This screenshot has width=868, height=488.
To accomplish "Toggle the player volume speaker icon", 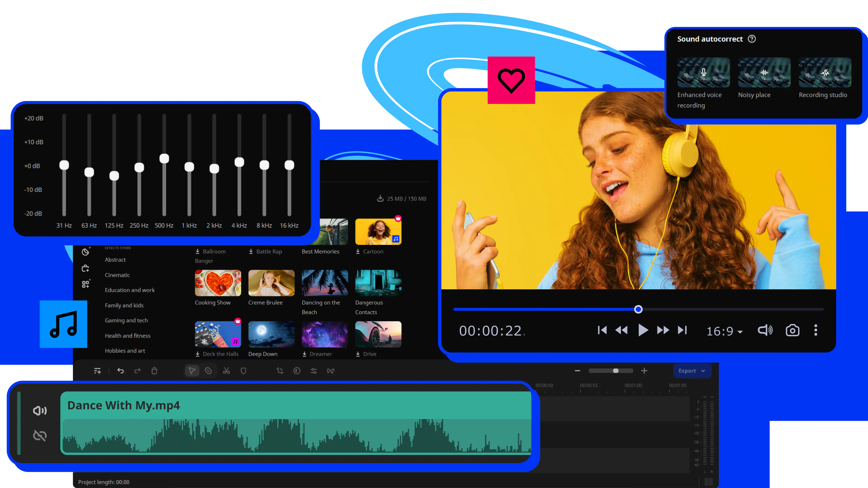I will tap(765, 330).
